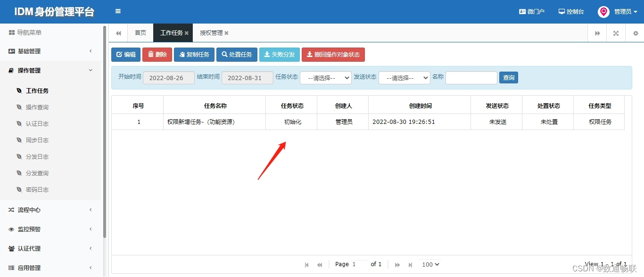Collapse the 操作管理 menu
Screen dimensions: 644x277
coord(50,71)
